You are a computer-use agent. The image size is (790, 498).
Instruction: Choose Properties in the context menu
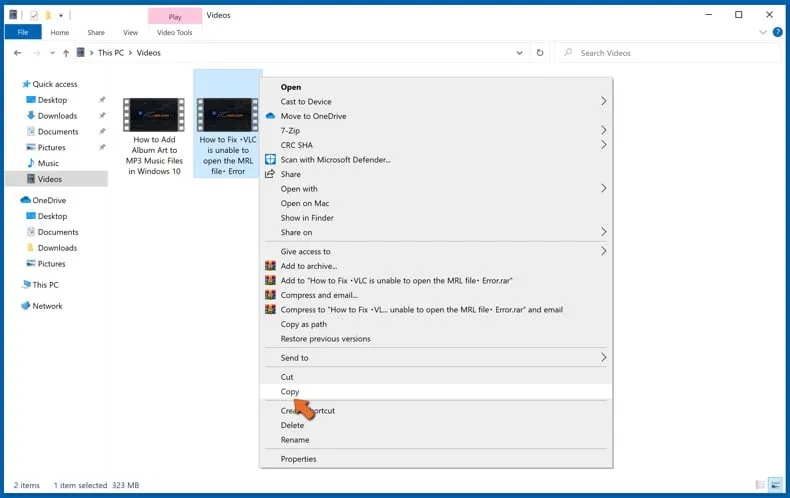pos(298,459)
